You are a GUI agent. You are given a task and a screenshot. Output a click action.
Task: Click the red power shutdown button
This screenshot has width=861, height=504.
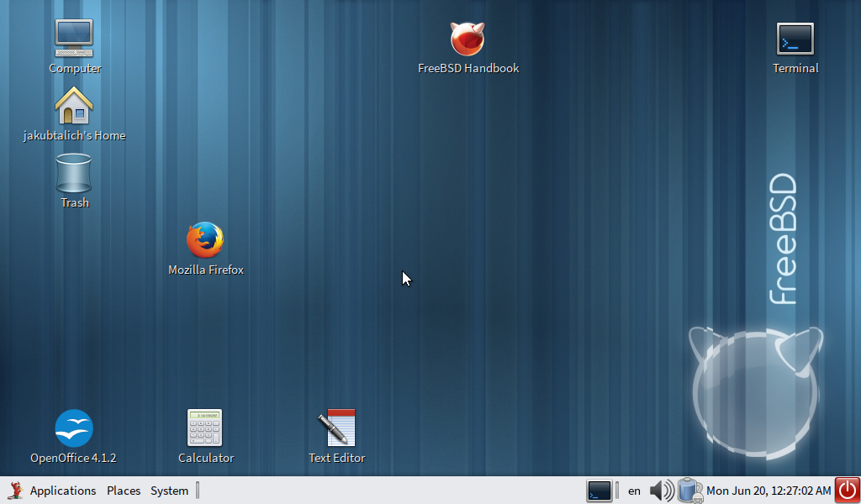pos(848,491)
